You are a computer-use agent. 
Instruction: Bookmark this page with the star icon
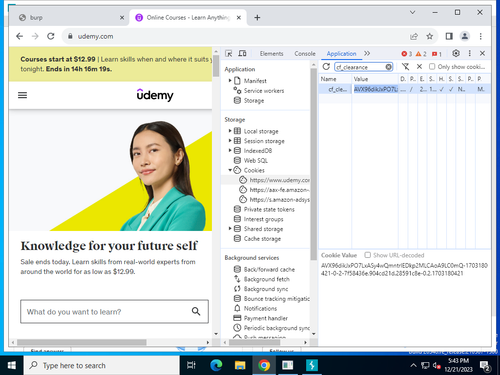pos(430,36)
